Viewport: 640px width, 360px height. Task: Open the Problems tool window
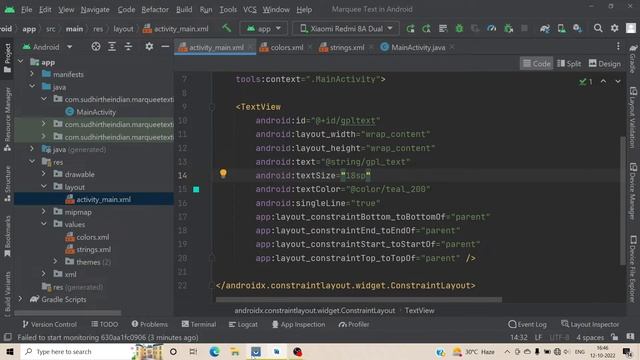point(150,324)
